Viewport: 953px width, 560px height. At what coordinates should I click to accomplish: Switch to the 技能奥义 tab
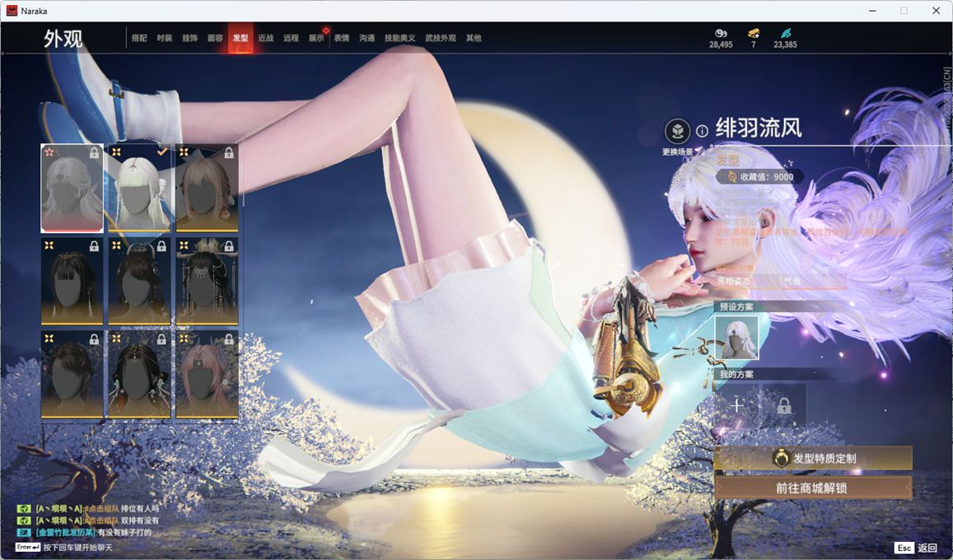[x=400, y=38]
